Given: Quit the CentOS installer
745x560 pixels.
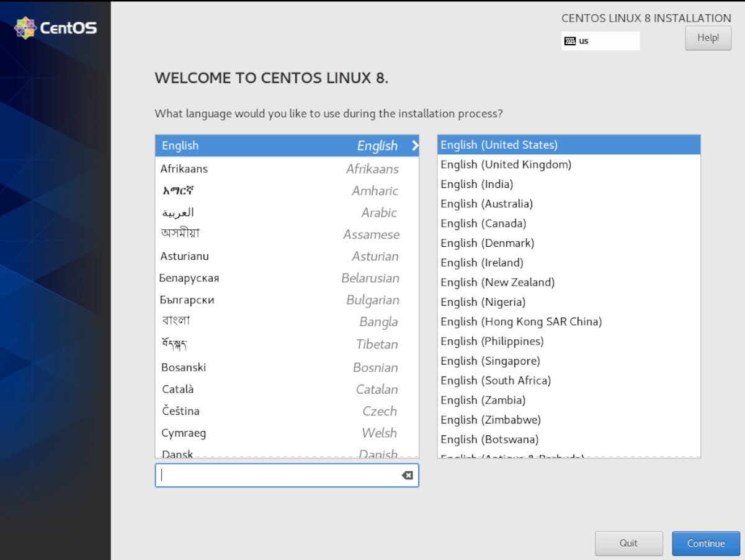Looking at the screenshot, I should pyautogui.click(x=628, y=543).
